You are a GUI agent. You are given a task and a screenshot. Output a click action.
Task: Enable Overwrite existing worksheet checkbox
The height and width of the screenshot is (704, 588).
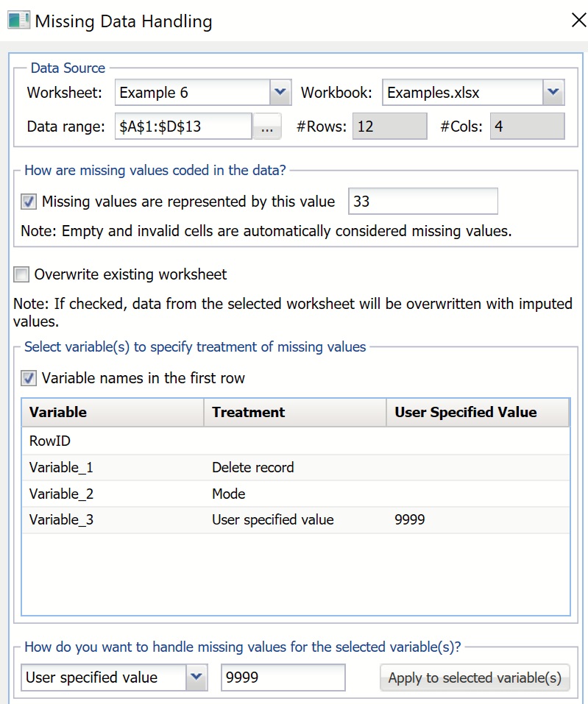click(22, 275)
